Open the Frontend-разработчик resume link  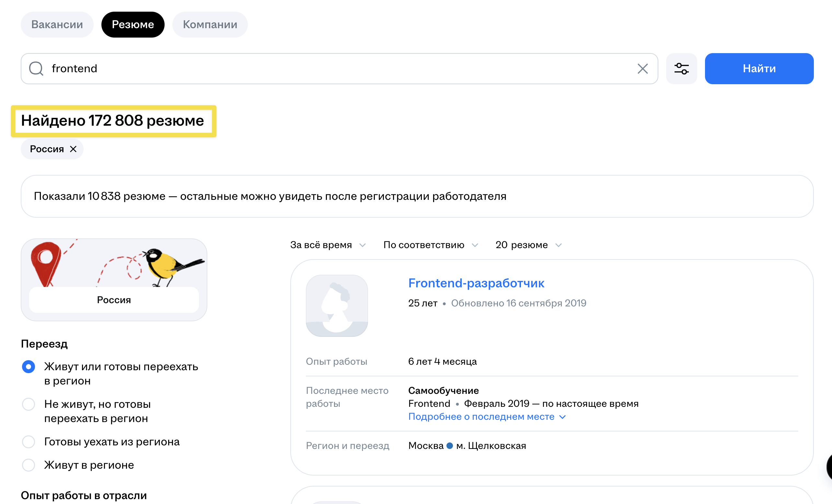tap(476, 283)
